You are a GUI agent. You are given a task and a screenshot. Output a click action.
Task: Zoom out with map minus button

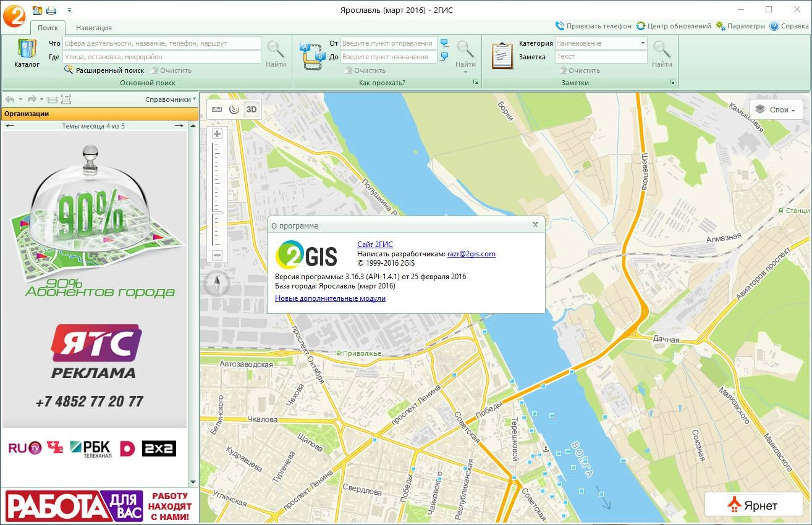[217, 255]
